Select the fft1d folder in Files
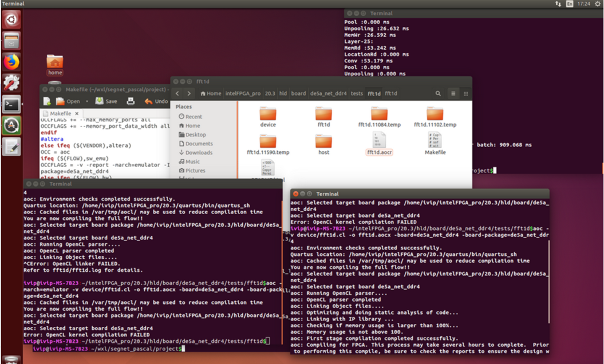This screenshot has width=604, height=364. 323,117
